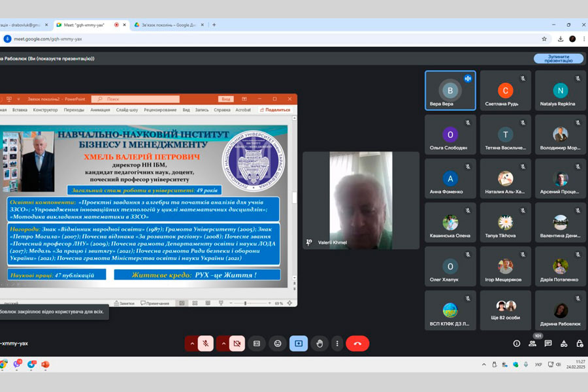Toggle Примечания comments pane
This screenshot has width=588, height=392.
pos(155,303)
